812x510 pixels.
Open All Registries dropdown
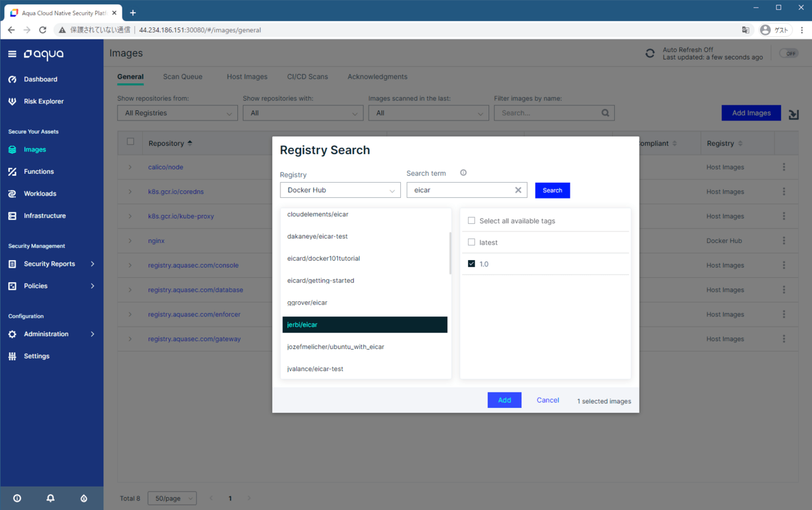pyautogui.click(x=178, y=113)
